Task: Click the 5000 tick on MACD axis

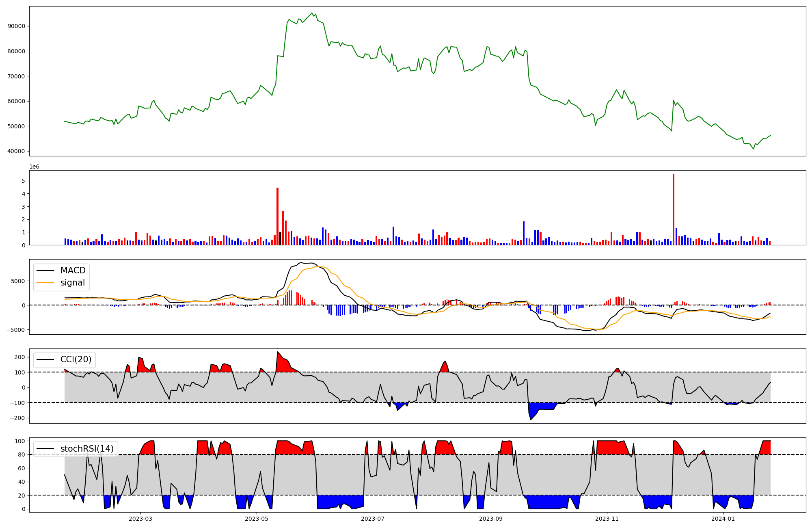Action: click(18, 281)
